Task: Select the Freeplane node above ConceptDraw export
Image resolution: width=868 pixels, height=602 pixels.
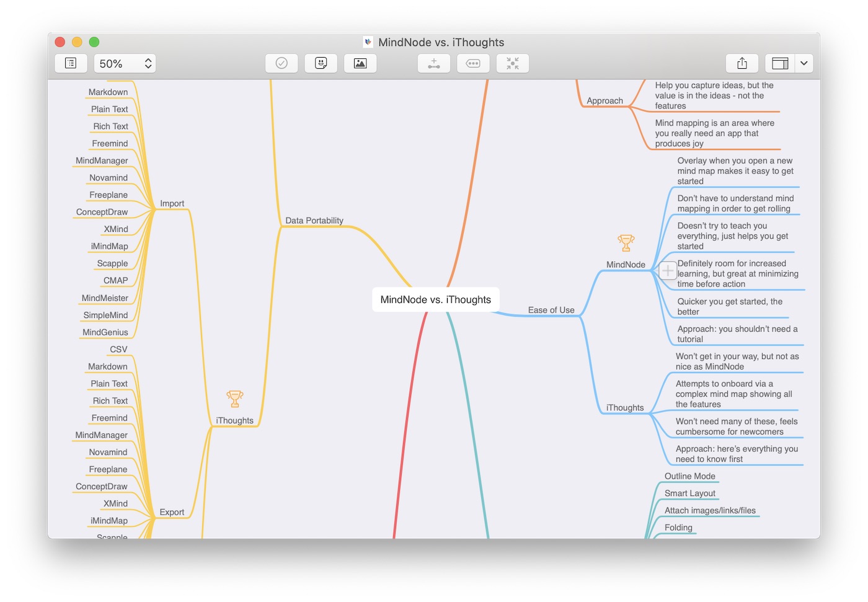Action: [108, 469]
